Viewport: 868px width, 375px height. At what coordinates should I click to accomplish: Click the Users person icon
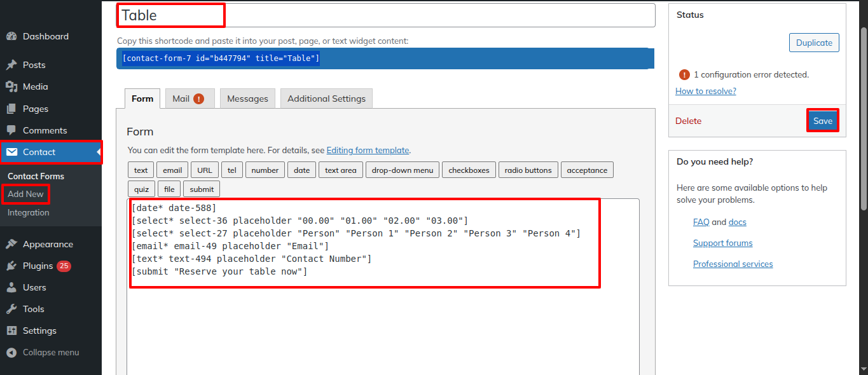point(11,287)
